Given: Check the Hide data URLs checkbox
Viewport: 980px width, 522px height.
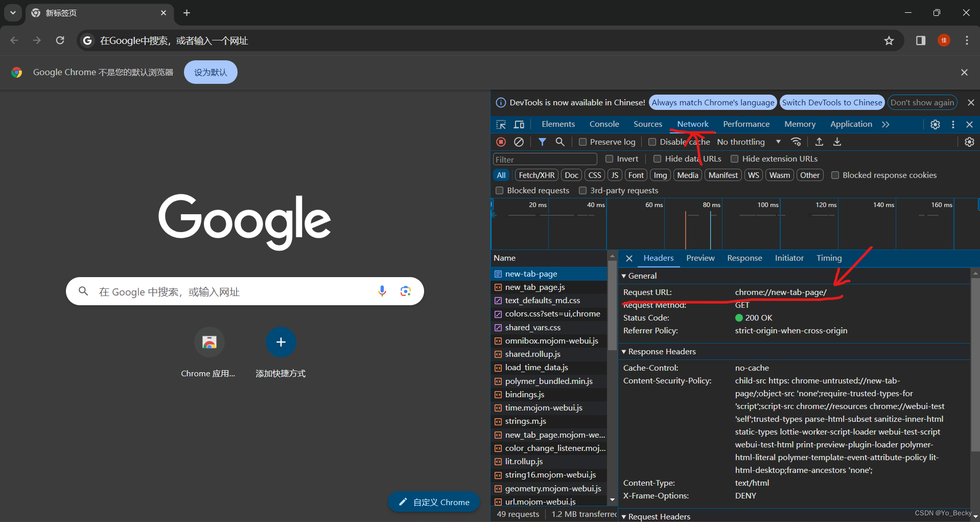Looking at the screenshot, I should point(657,159).
